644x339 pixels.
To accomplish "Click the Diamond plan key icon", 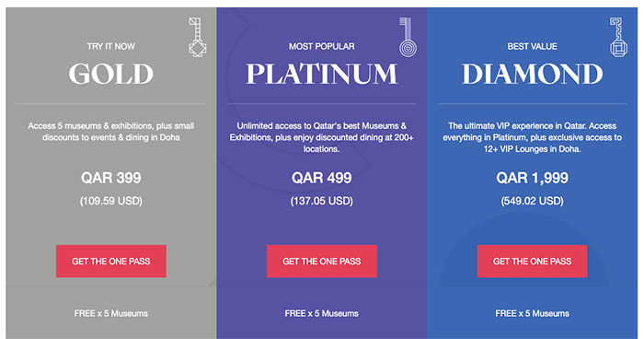I will coord(618,37).
